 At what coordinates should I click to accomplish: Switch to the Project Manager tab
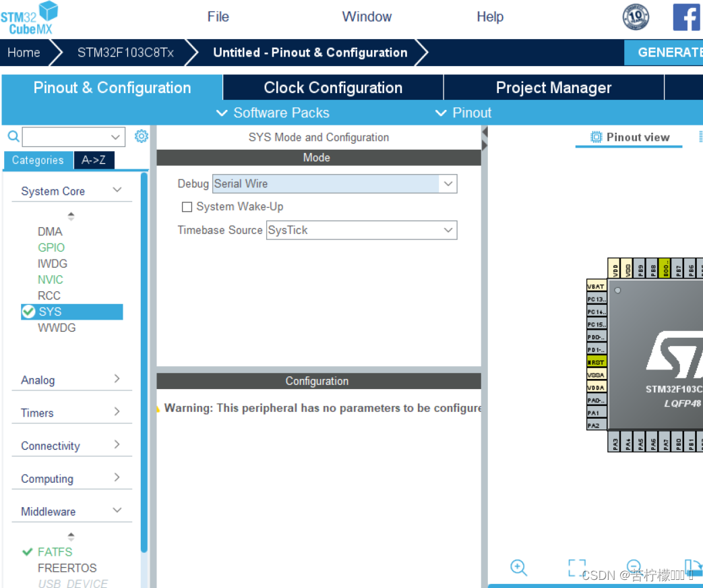(x=553, y=88)
